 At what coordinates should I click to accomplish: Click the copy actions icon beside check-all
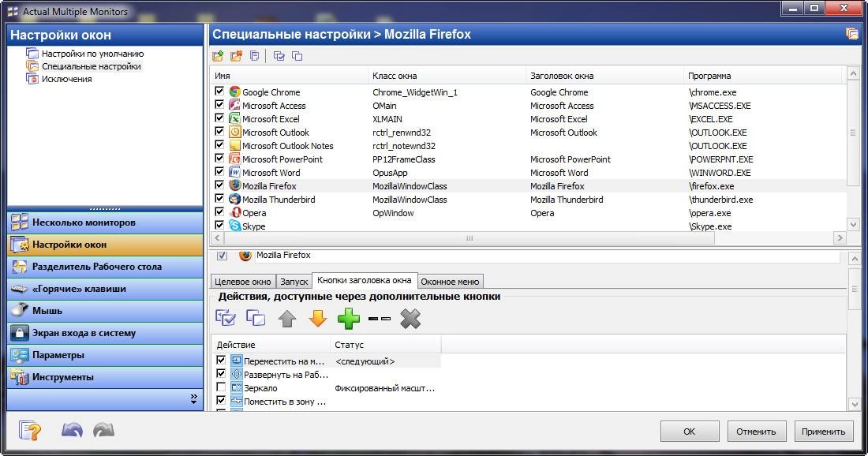click(256, 318)
